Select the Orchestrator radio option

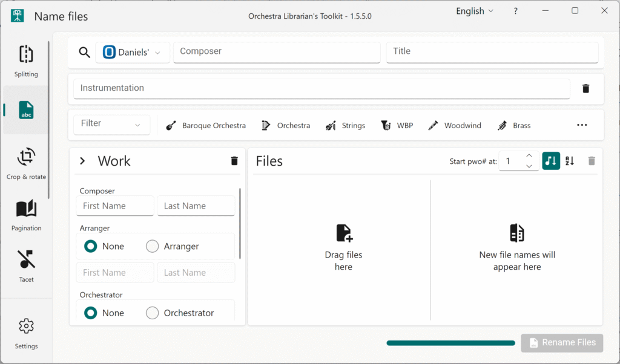(152, 313)
